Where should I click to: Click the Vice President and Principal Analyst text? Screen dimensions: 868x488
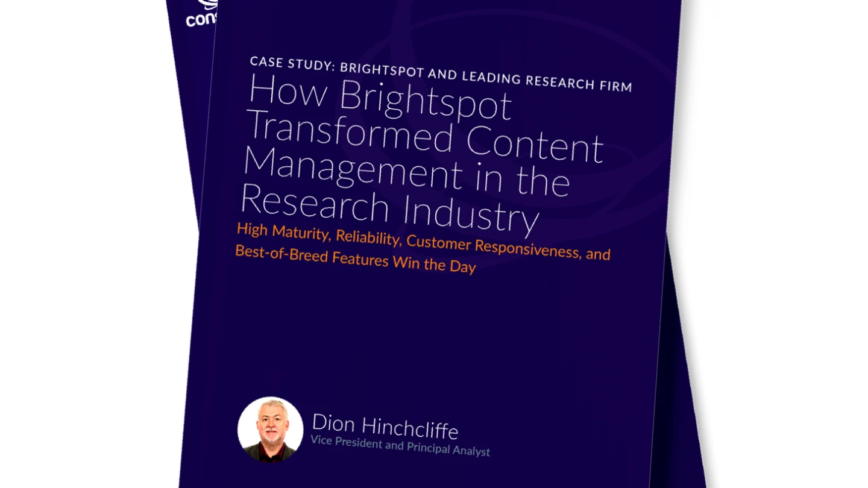pyautogui.click(x=400, y=445)
